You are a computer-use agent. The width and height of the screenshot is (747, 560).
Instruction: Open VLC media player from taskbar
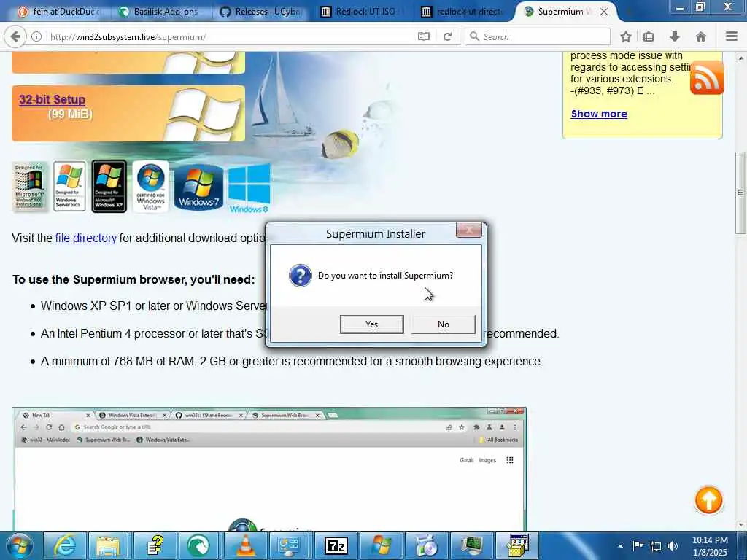[245, 545]
